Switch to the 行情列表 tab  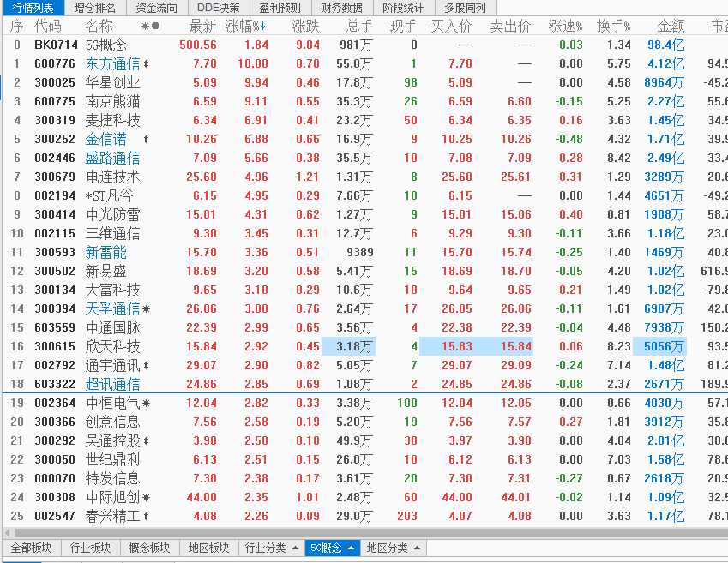33,8
